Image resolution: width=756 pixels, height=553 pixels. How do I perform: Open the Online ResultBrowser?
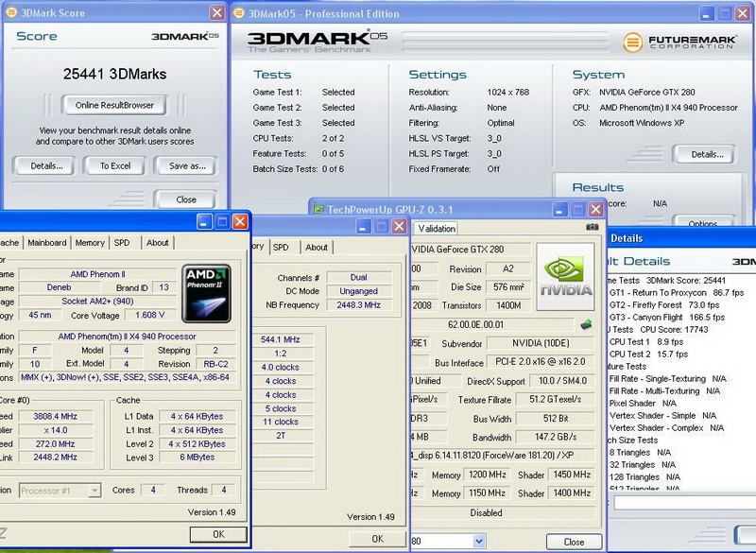(x=114, y=105)
